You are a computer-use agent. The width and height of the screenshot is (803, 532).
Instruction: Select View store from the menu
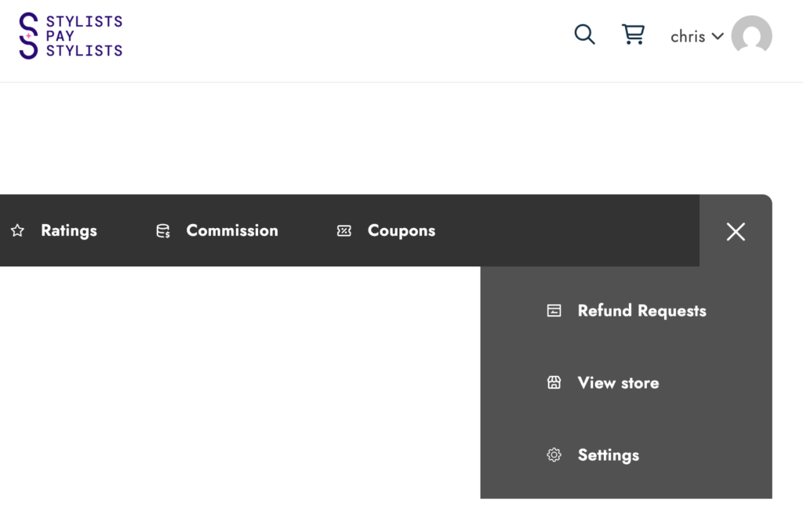(x=618, y=382)
